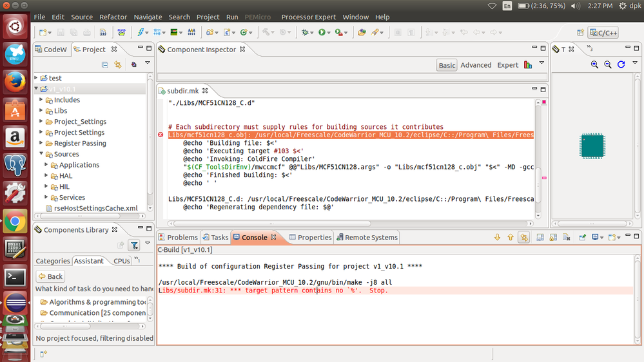Image resolution: width=644 pixels, height=362 pixels.
Task: Toggle Link with Editor in Project panel
Action: [x=118, y=64]
